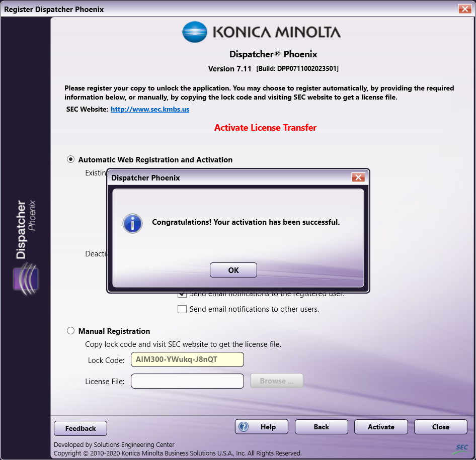Select Automatic Web Registration and Activation
Viewport: 476px width, 460px height.
point(71,159)
